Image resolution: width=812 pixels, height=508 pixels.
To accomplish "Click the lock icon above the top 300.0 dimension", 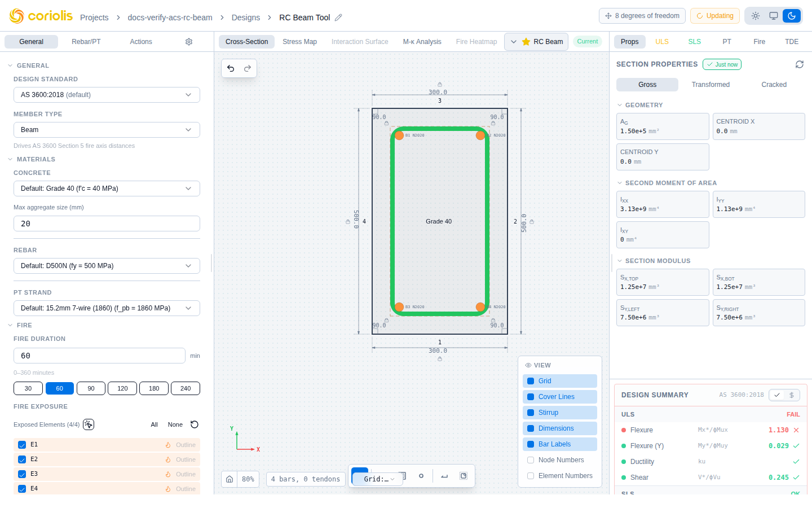I will click(x=440, y=85).
